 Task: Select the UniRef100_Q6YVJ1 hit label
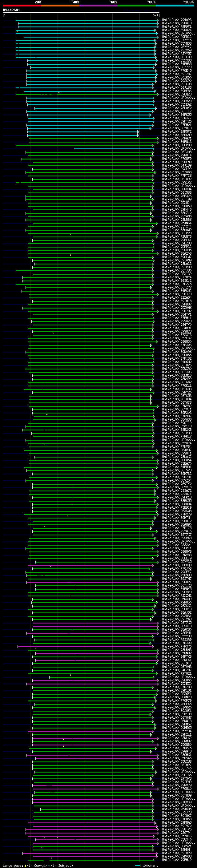click(177, 410)
